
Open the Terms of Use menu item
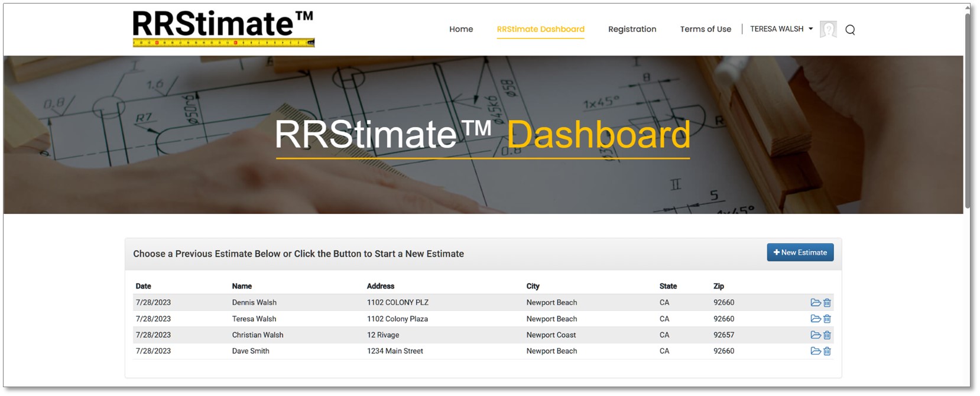pos(705,29)
